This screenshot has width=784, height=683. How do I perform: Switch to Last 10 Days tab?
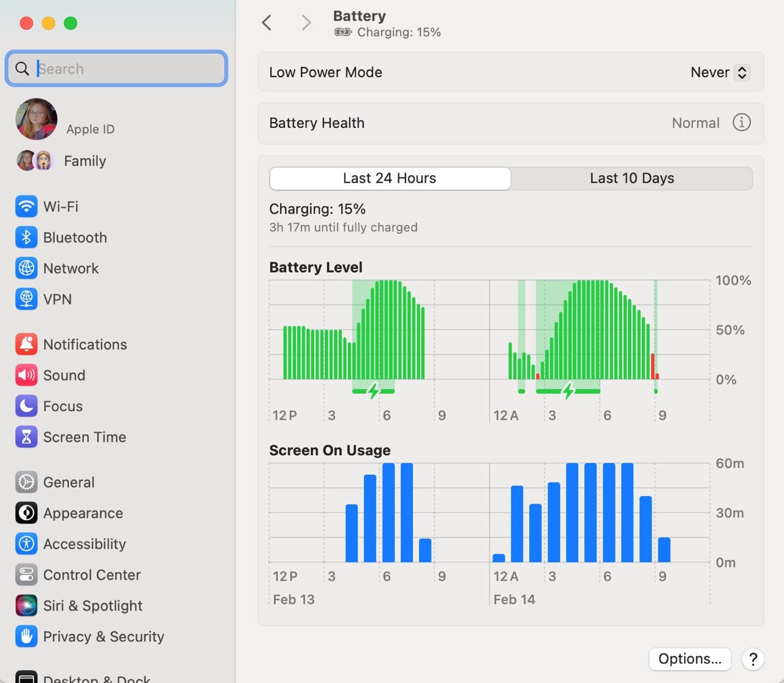tap(631, 178)
